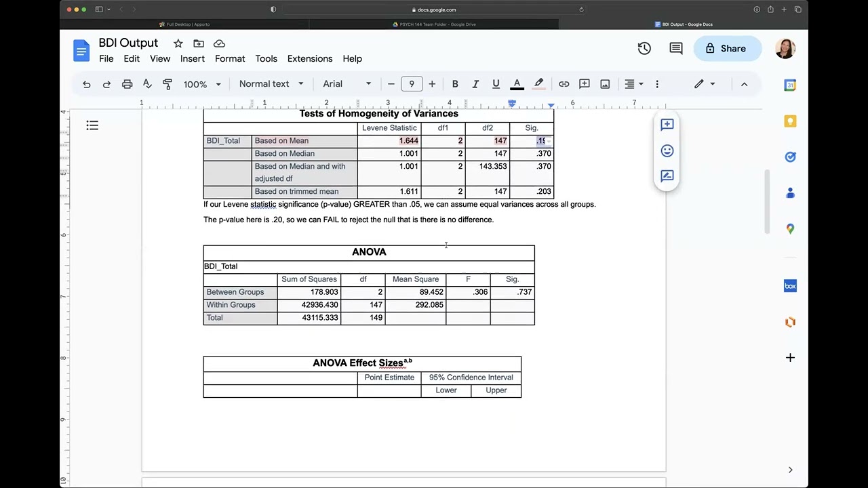Open Google Tasks side panel icon
868x488 pixels.
[x=790, y=157]
